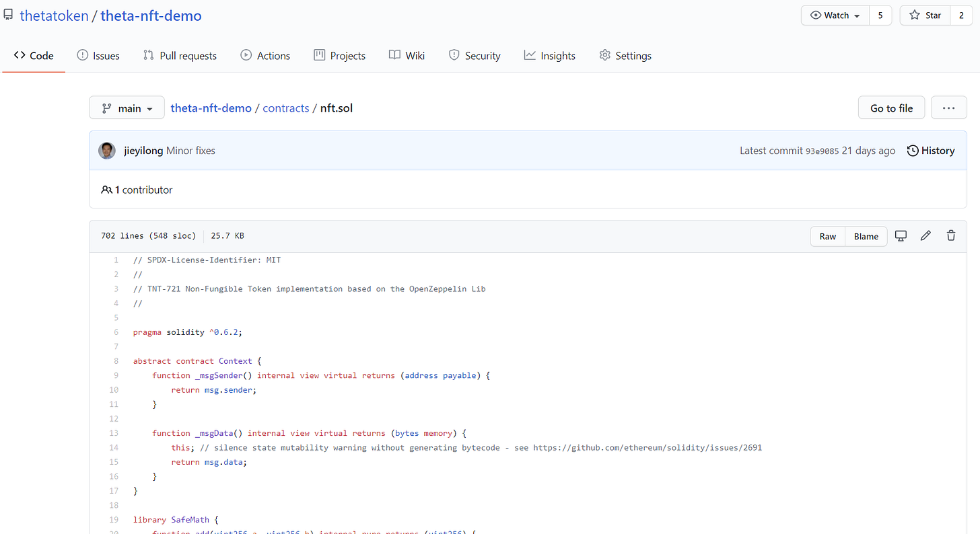Click jieyilong's avatar thumbnail
Screen dimensions: 980x534
pos(107,151)
